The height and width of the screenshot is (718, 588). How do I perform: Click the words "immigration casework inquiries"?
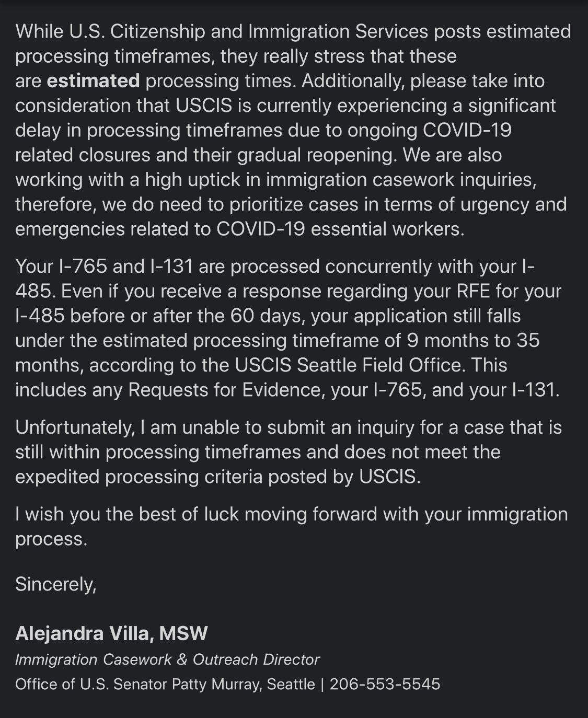click(401, 180)
